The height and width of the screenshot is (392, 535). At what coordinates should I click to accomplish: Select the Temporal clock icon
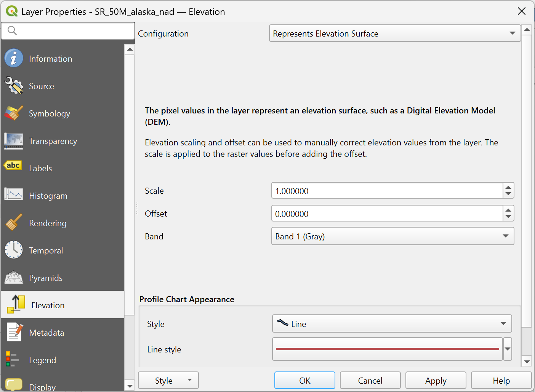pos(14,250)
